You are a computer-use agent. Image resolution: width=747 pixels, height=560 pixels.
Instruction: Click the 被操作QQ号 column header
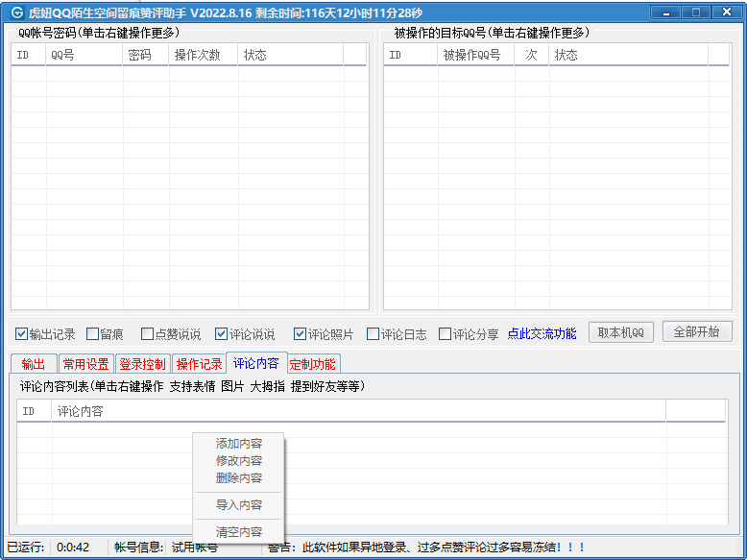point(476,55)
